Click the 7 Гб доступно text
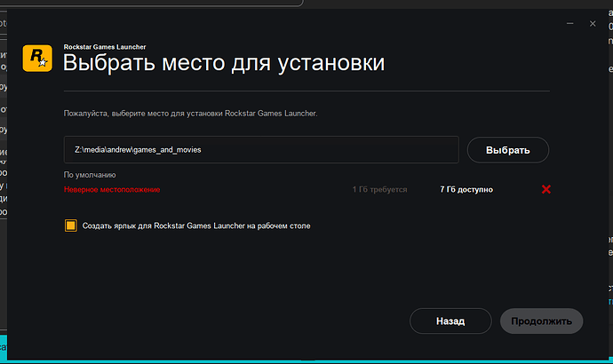Image resolution: width=613 pixels, height=364 pixels. [x=466, y=189]
